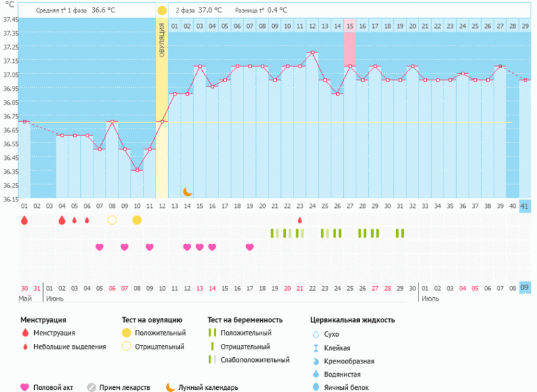The width and height of the screenshot is (537, 392).
Task: Select the peak temperature point on day 12 after ovulation
Action: [312, 52]
